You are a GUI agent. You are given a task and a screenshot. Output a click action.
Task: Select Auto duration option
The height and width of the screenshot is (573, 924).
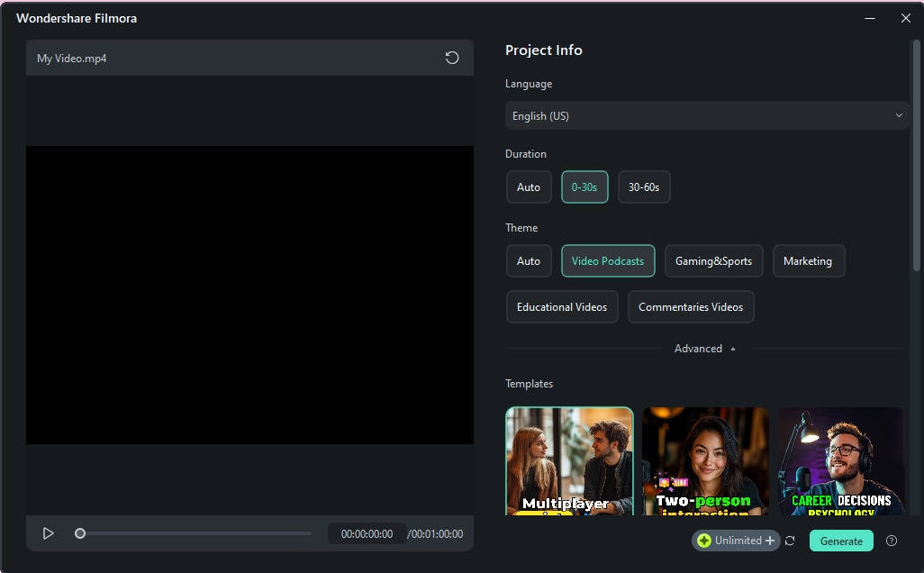529,186
